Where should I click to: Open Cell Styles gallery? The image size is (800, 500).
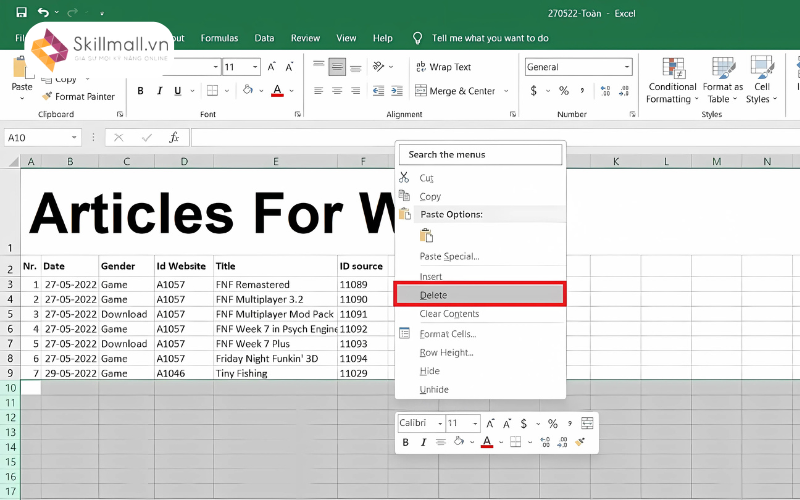761,80
